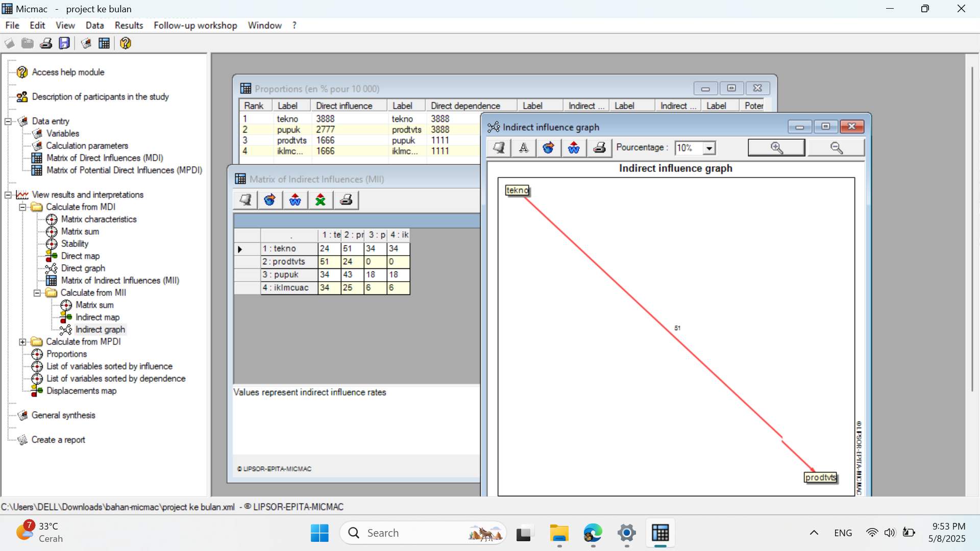Click Direct dependence column header in Proportions
Image resolution: width=980 pixels, height=551 pixels.
point(471,106)
